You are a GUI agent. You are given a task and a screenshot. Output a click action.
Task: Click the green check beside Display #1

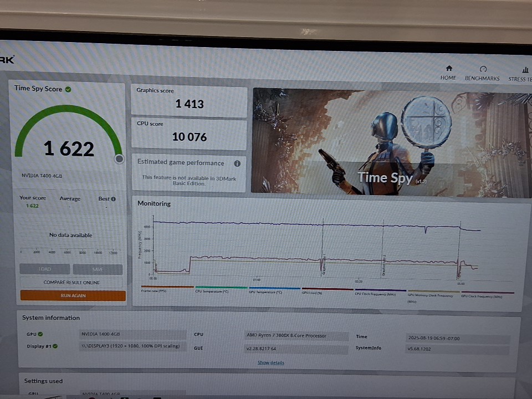[55, 346]
